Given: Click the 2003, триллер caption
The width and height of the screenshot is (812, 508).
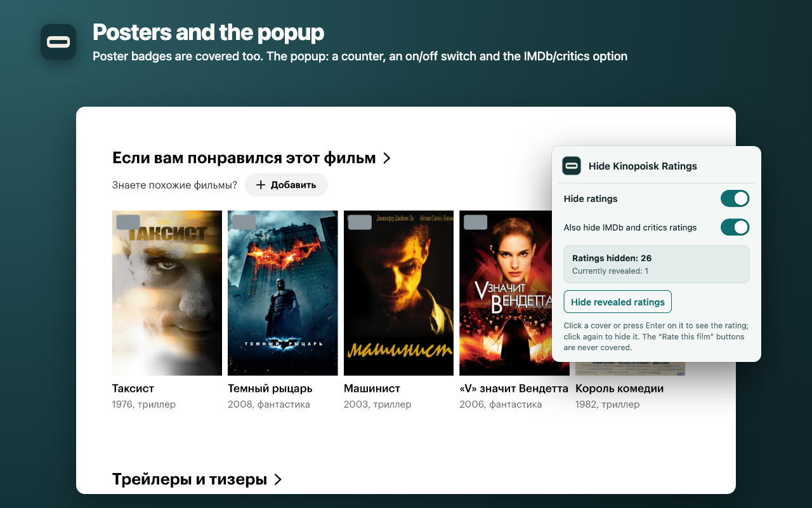Looking at the screenshot, I should [377, 404].
